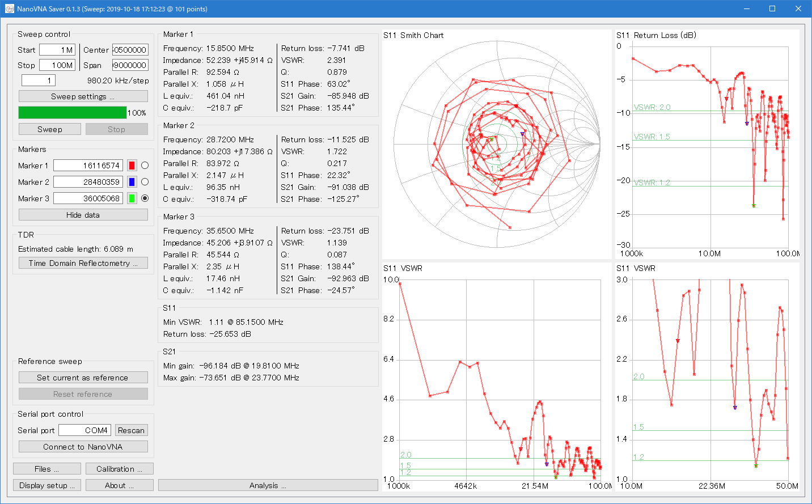Click Marker 3 Return loss -23.751 dB
812x504 pixels.
[x=348, y=231]
